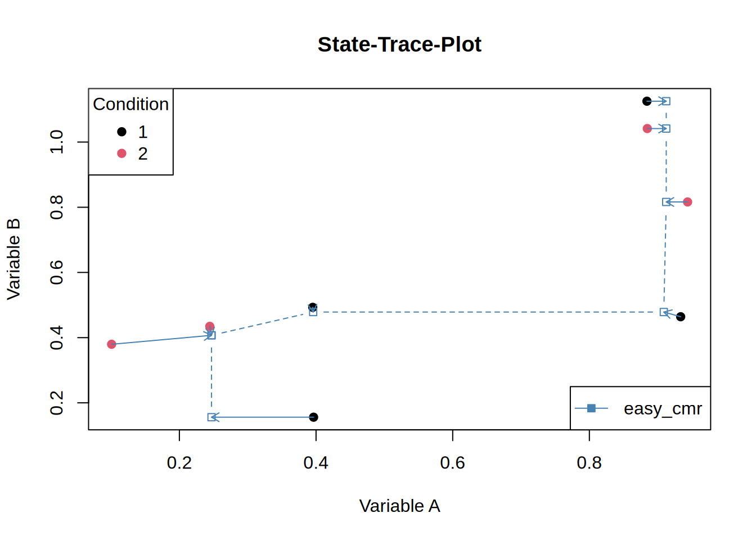Select the topmost black data point

click(x=647, y=101)
